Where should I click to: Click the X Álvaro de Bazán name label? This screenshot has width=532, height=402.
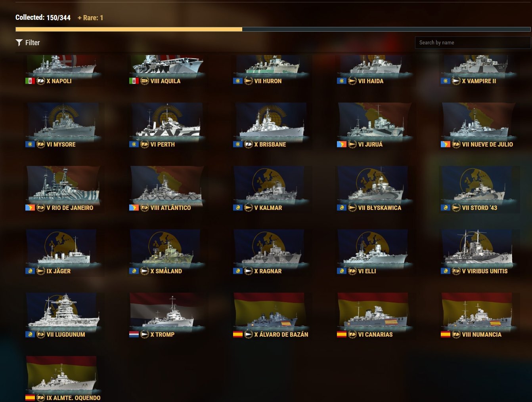[281, 334]
